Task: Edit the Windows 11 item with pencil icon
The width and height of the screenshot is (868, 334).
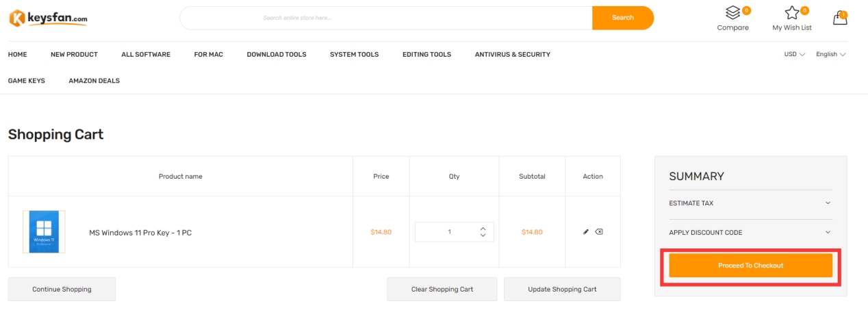Action: click(586, 232)
